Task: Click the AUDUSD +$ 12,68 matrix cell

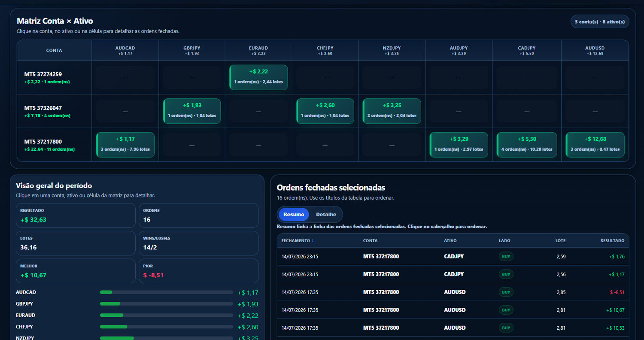Action: (x=595, y=145)
